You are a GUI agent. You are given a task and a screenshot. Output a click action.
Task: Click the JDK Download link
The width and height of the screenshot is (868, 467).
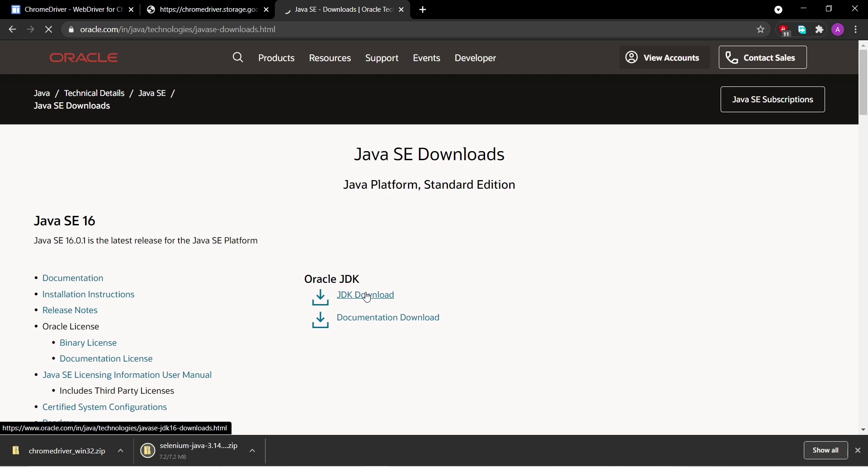point(366,295)
